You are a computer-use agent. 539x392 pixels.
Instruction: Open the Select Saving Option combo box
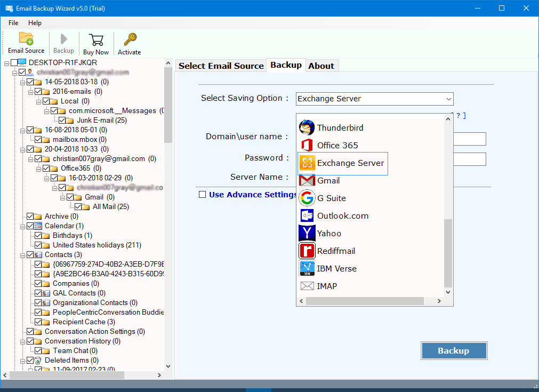click(374, 99)
